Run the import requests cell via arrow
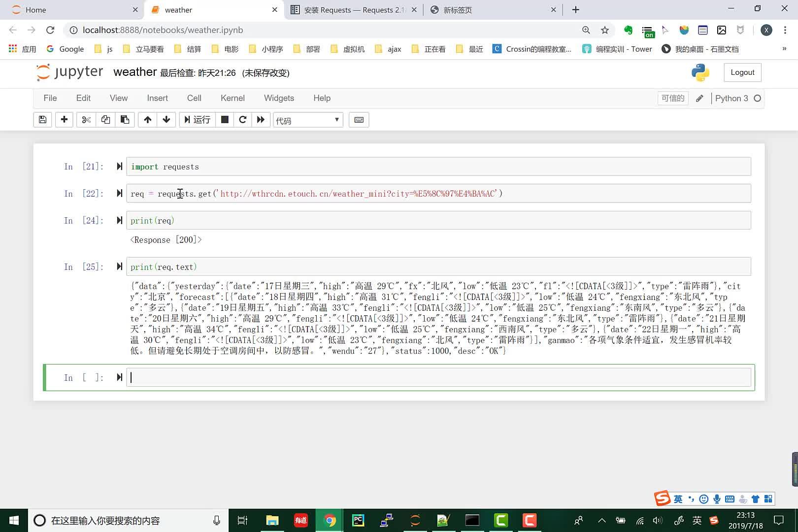This screenshot has width=798, height=532. click(119, 166)
